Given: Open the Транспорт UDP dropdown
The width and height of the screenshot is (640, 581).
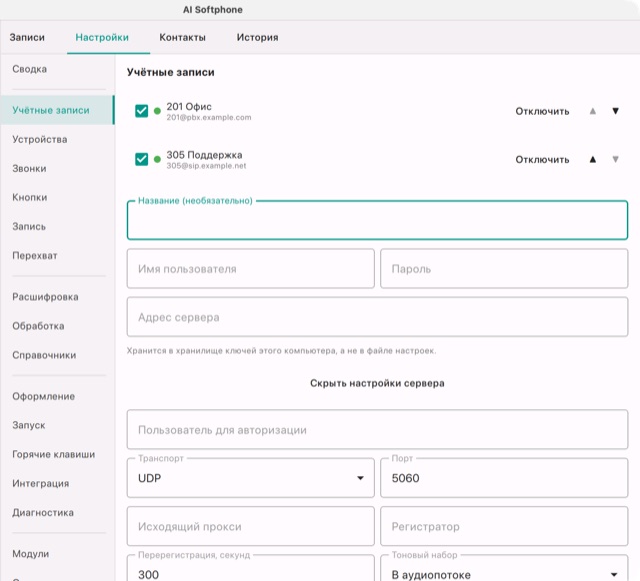Looking at the screenshot, I should [250, 478].
